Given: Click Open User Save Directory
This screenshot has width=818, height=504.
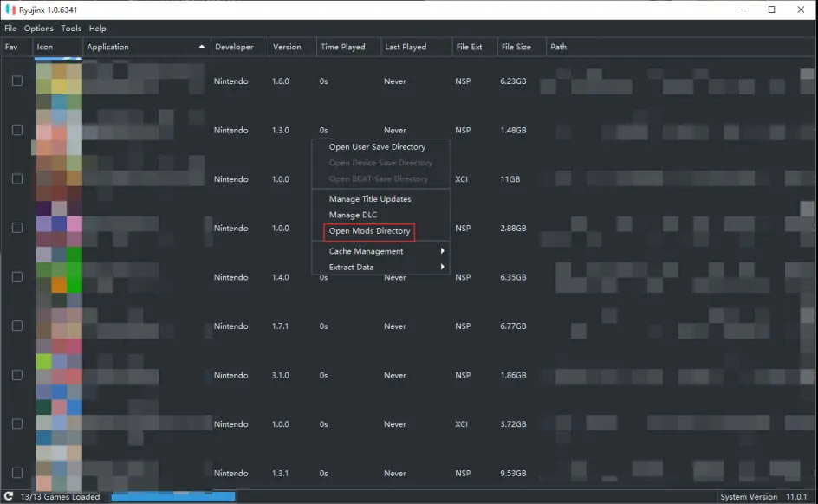Looking at the screenshot, I should 377,147.
